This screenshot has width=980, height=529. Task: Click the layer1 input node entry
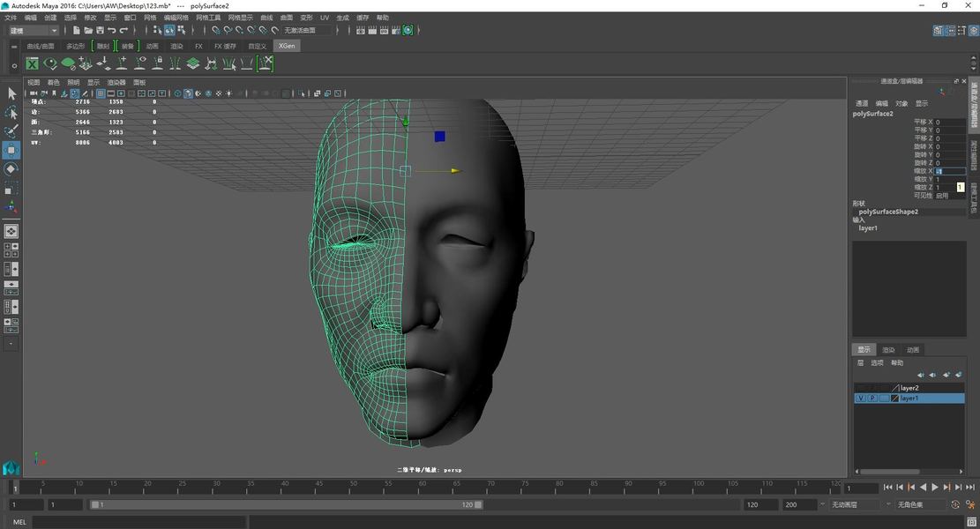[x=868, y=228]
